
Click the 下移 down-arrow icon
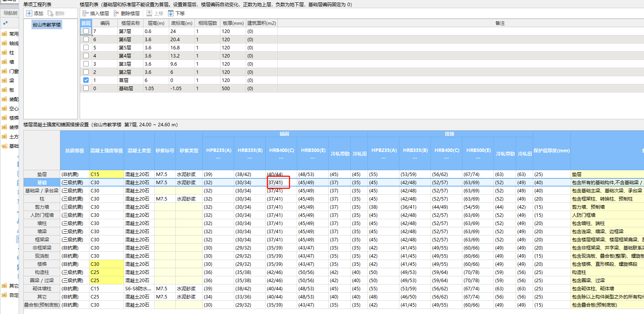(171, 13)
